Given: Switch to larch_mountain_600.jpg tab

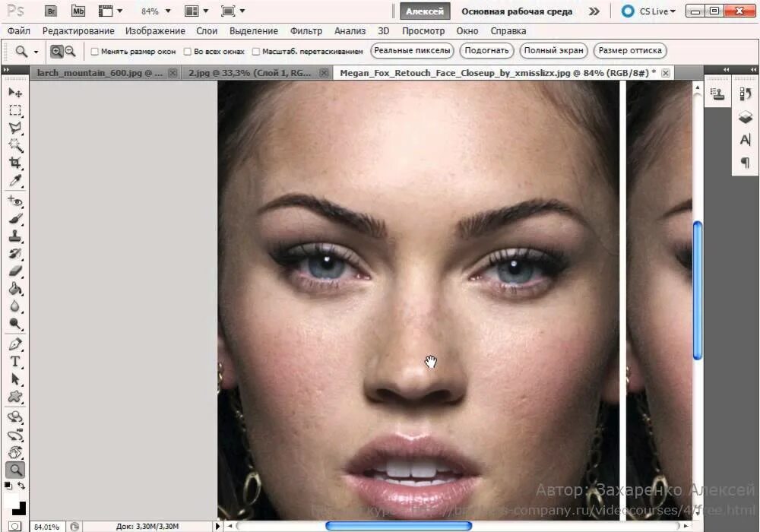Looking at the screenshot, I should [100, 73].
